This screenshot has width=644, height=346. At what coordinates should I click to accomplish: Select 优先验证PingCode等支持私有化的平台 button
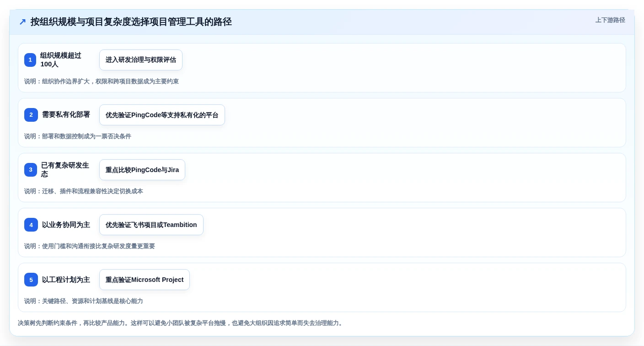pyautogui.click(x=162, y=115)
